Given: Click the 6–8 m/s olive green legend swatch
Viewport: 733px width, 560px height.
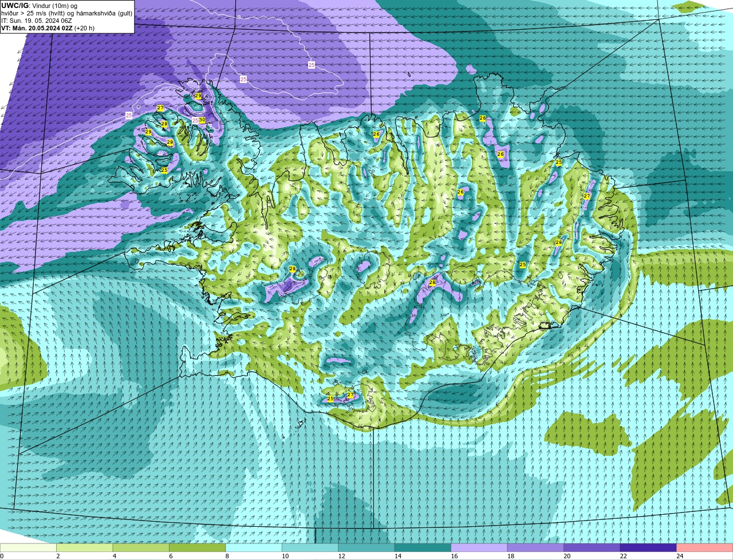Looking at the screenshot, I should 197,547.
